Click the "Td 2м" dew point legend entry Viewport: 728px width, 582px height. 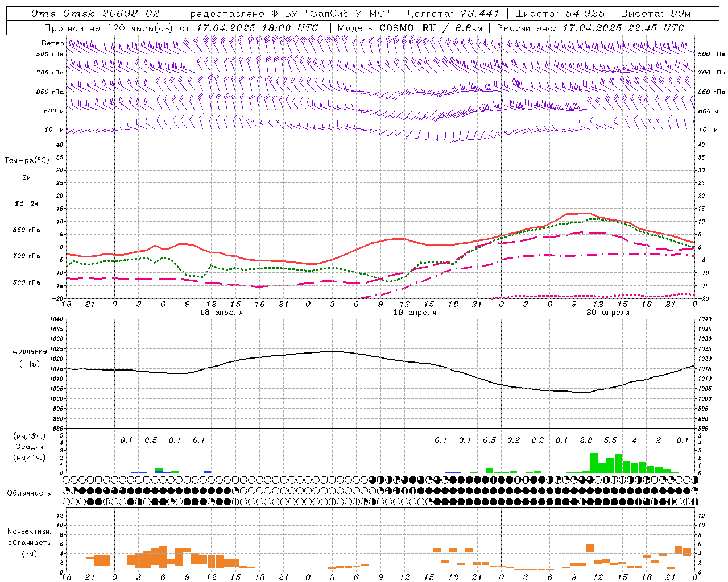pos(27,203)
